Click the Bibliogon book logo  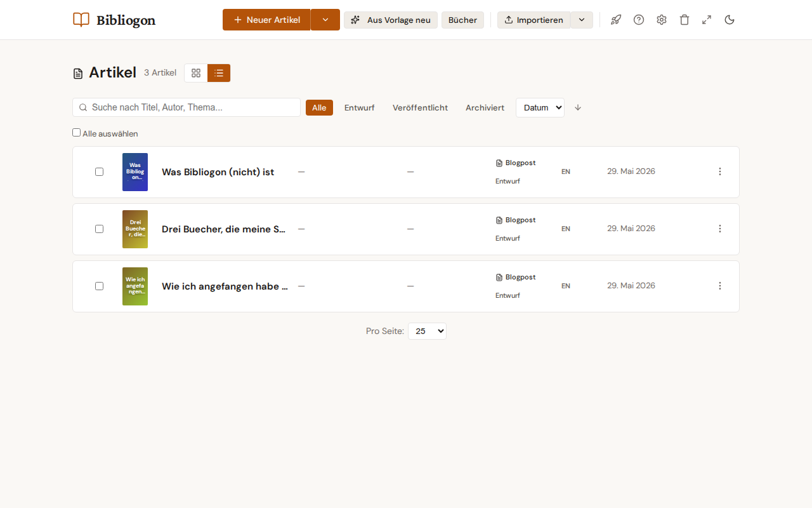(81, 20)
